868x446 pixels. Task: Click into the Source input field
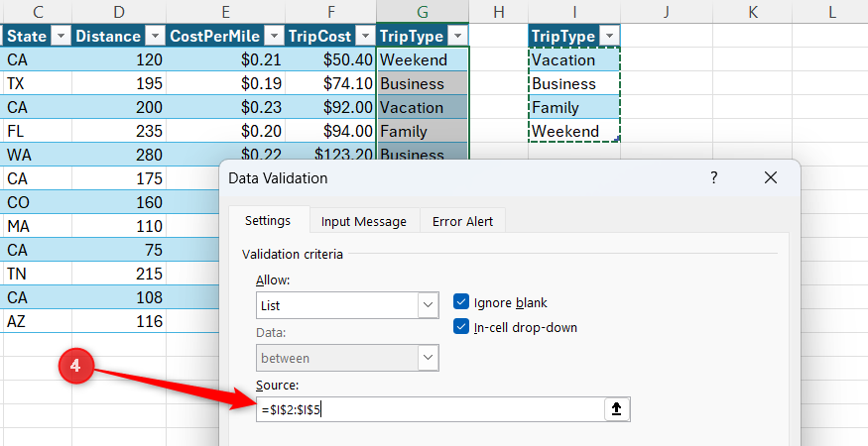(x=430, y=409)
